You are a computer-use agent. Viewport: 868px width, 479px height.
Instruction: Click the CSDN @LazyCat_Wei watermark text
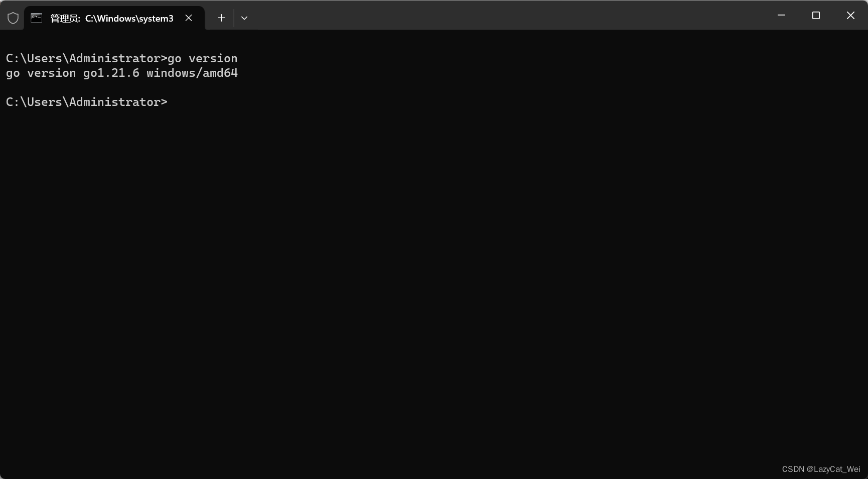(820, 469)
